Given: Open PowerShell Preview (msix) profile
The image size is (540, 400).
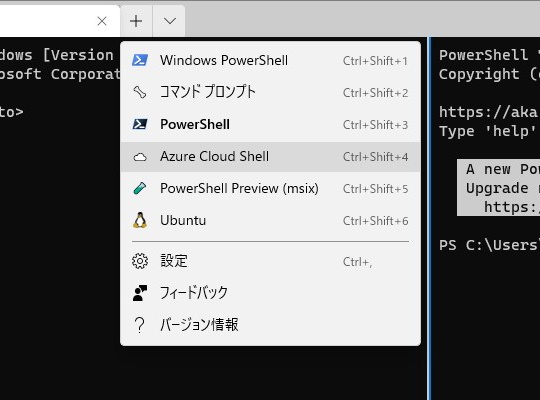Looking at the screenshot, I should click(270, 188).
